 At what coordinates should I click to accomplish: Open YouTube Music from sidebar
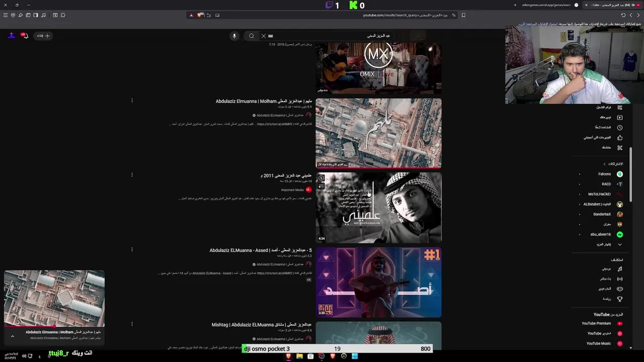[604, 343]
